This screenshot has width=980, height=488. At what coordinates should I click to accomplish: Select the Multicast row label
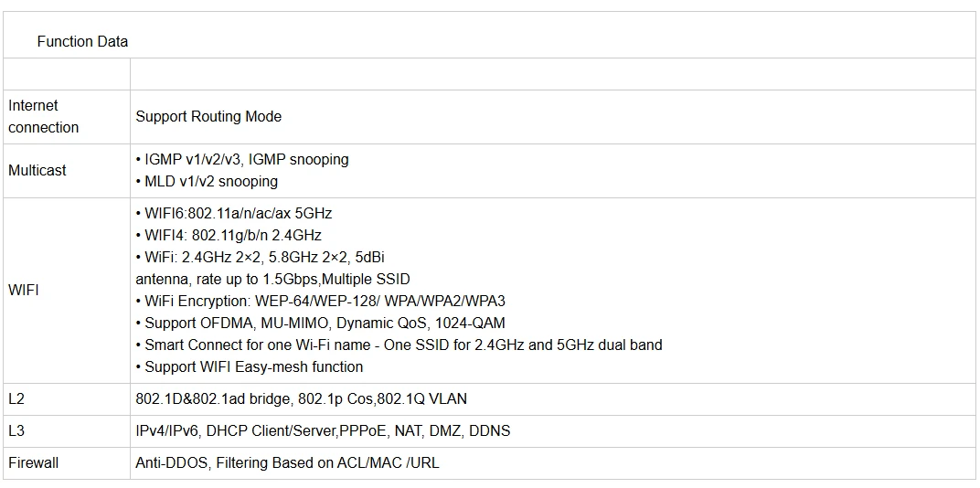pyautogui.click(x=37, y=171)
